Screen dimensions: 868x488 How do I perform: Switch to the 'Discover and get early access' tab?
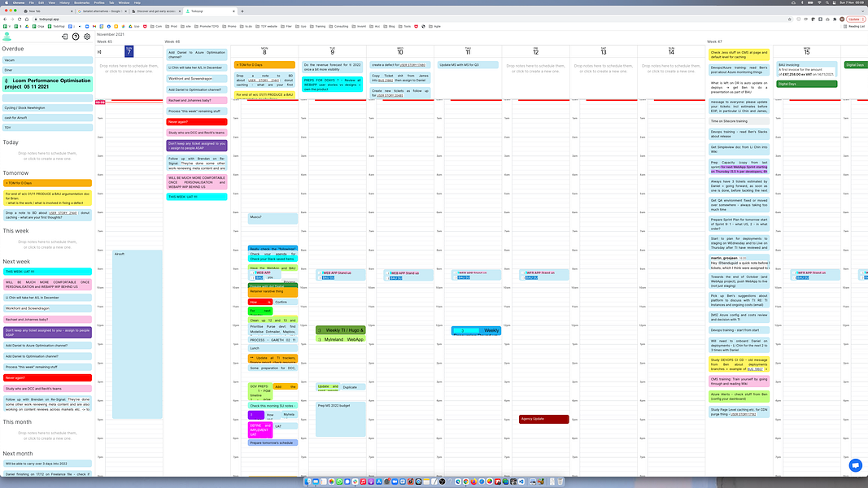point(156,11)
